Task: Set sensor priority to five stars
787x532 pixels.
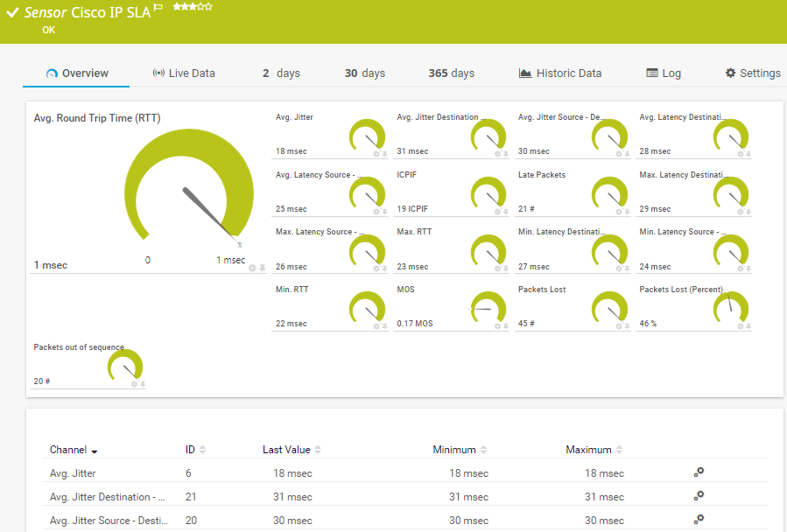Action: (x=209, y=6)
